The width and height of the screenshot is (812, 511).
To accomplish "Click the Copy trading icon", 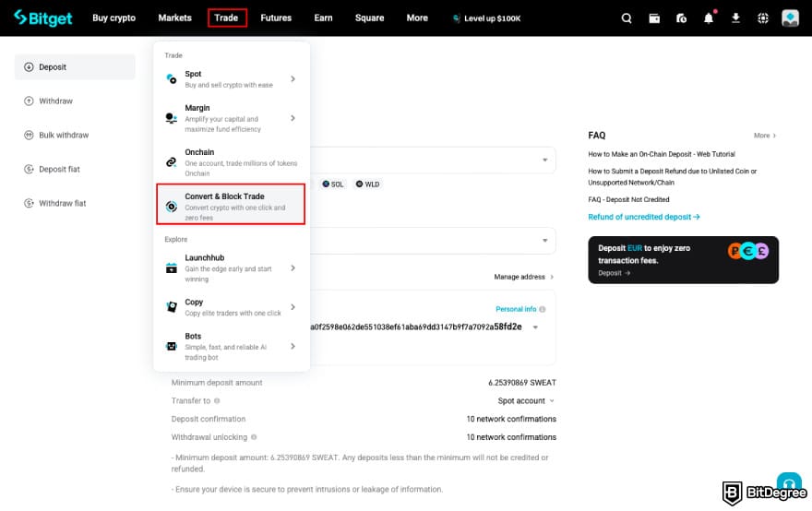I will point(172,306).
